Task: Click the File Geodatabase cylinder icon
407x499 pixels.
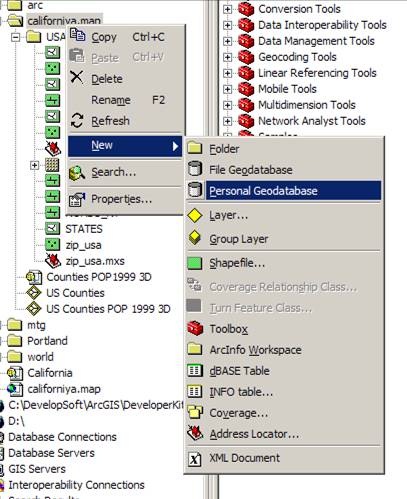Action: pos(195,169)
